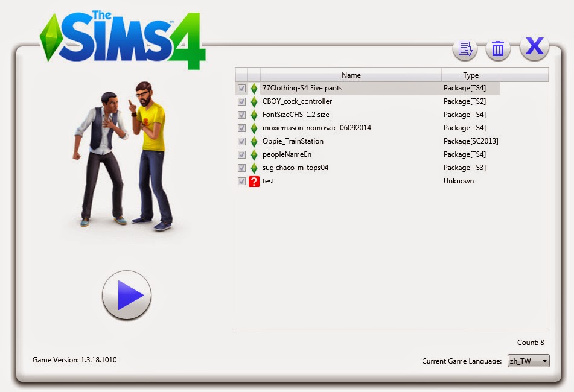This screenshot has height=392, width=574.
Task: Click the trash delete icon
Action: coord(498,49)
